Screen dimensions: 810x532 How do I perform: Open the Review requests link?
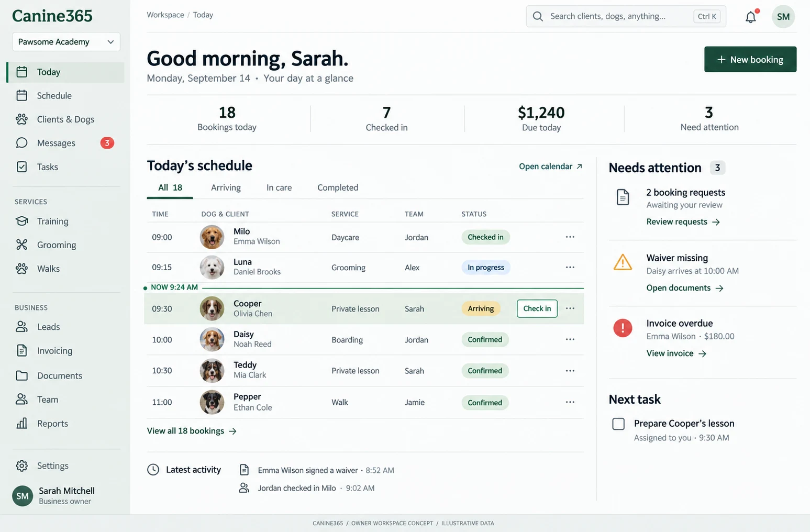tap(683, 222)
